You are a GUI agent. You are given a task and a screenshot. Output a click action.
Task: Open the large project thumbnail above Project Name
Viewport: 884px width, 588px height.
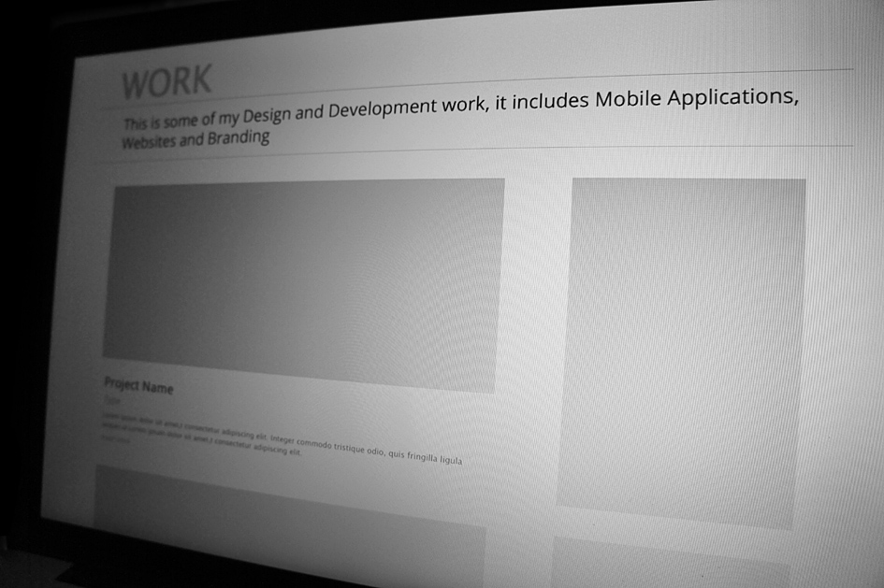tap(303, 284)
